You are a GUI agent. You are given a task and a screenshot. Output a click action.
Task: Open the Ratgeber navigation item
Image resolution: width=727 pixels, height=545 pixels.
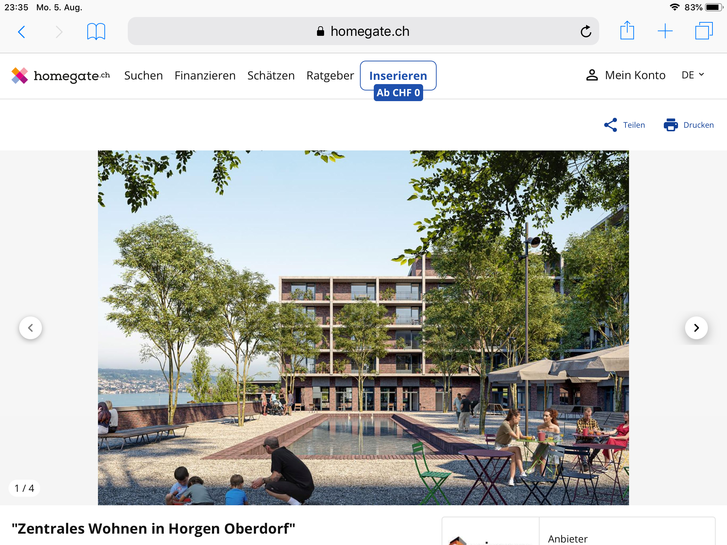(x=330, y=76)
